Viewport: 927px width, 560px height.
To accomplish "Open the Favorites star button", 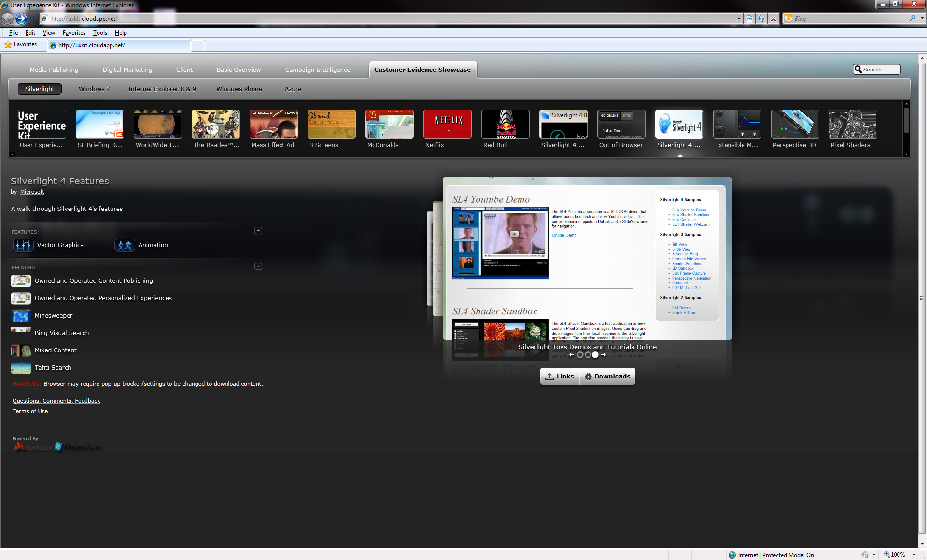I will click(21, 45).
